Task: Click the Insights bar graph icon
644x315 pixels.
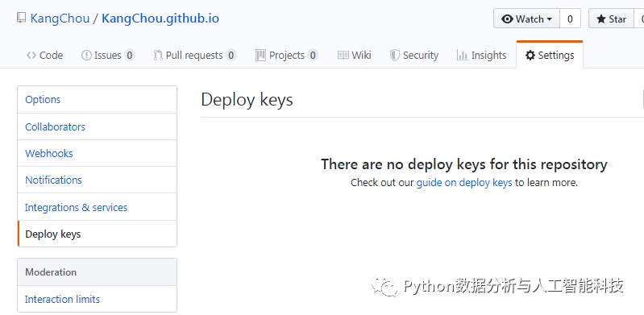Action: point(463,56)
